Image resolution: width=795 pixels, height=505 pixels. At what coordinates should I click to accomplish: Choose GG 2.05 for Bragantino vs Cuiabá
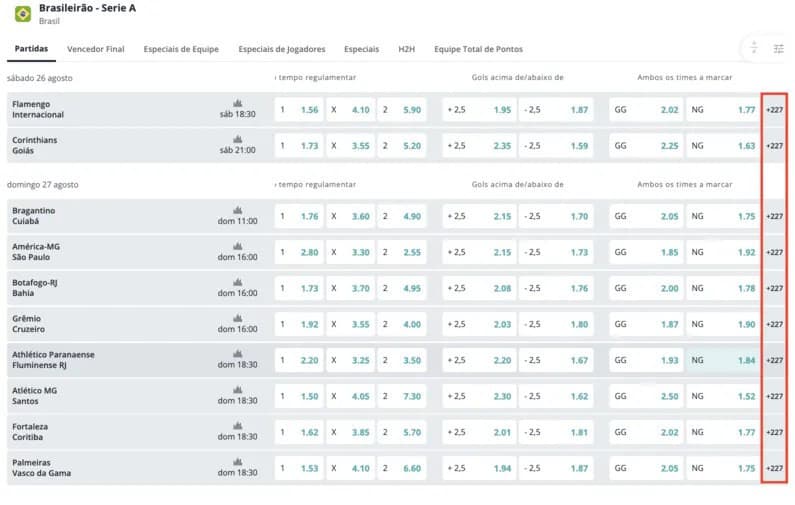(x=646, y=217)
